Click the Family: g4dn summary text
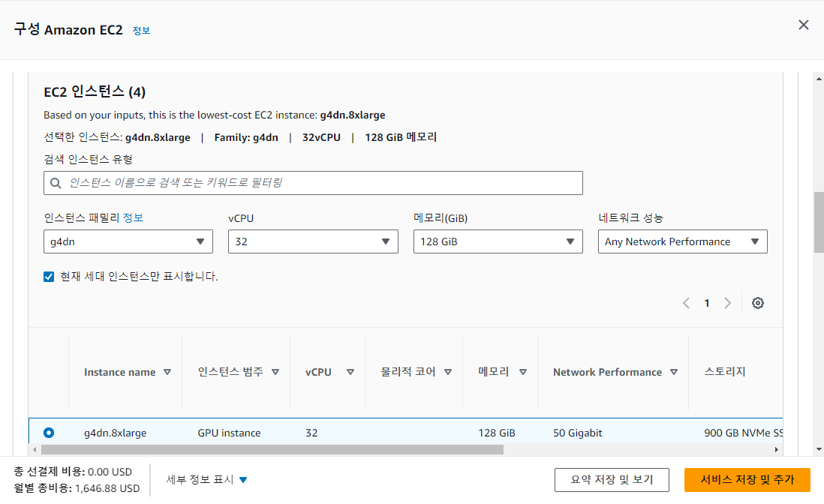 (x=246, y=137)
